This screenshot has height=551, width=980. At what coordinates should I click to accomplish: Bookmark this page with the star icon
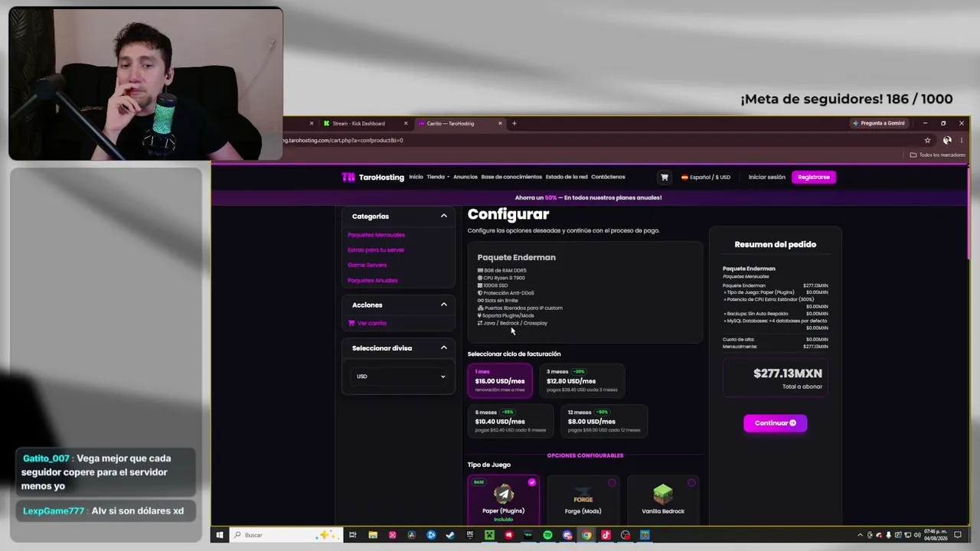[x=927, y=140]
